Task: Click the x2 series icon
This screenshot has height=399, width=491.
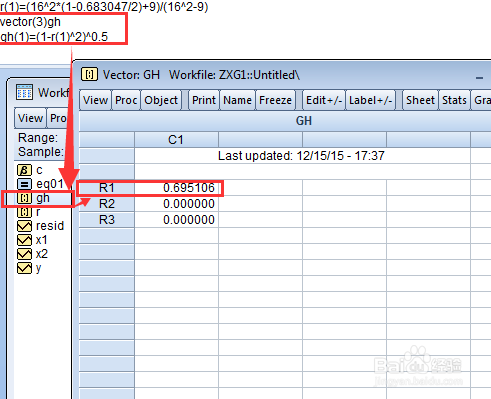Action: point(24,254)
